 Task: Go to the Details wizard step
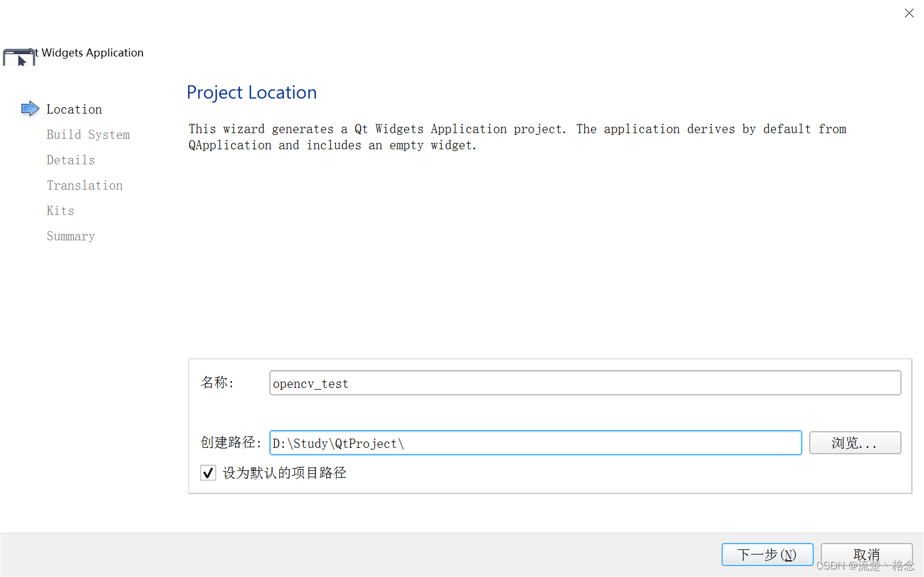pyautogui.click(x=71, y=160)
